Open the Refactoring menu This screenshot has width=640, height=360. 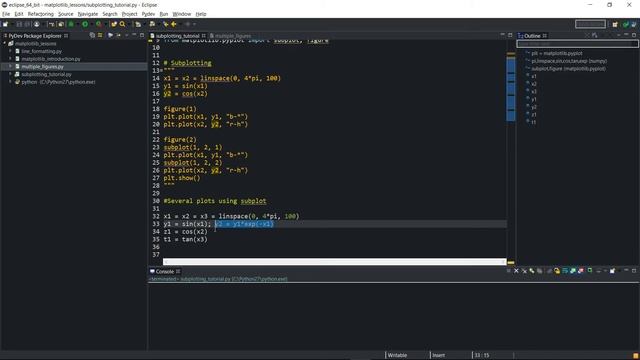40,14
